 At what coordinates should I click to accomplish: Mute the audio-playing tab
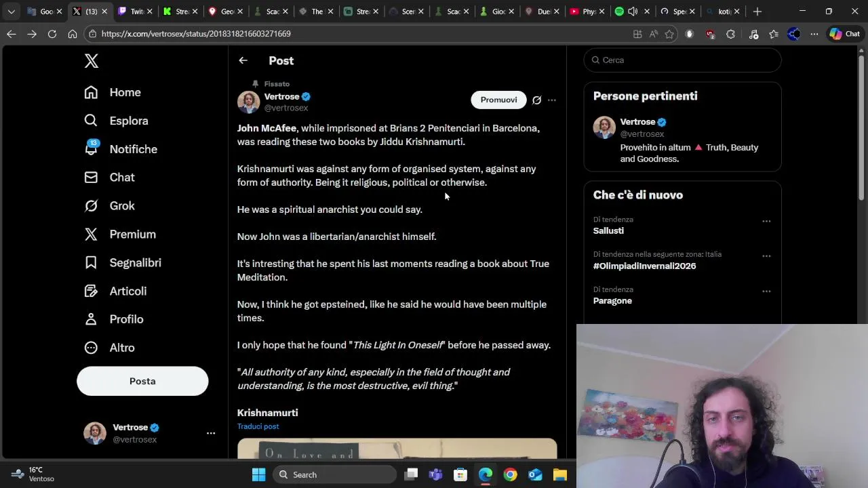[633, 12]
